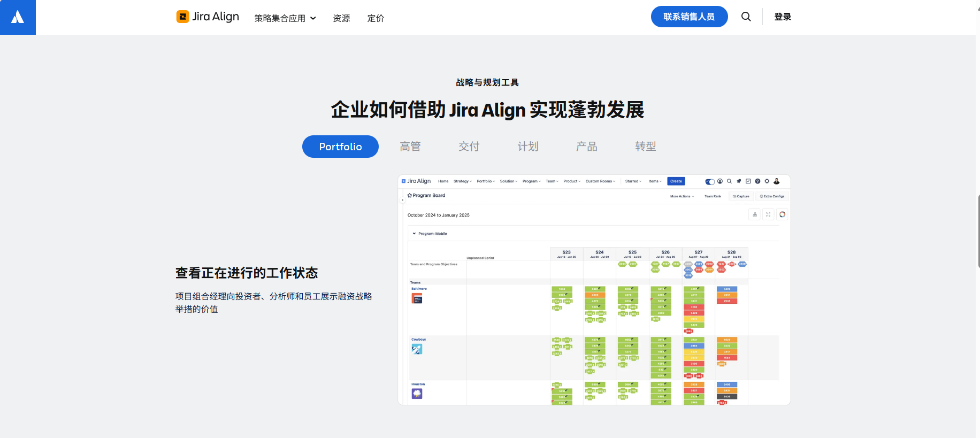This screenshot has width=980, height=438.
Task: Open the Custom Rooms dropdown
Action: click(600, 181)
